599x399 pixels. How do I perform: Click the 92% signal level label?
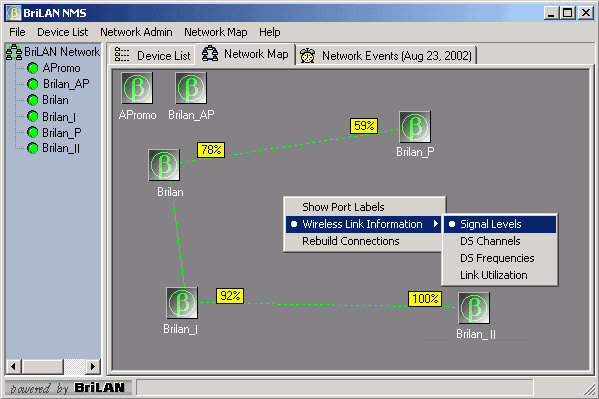pos(230,296)
